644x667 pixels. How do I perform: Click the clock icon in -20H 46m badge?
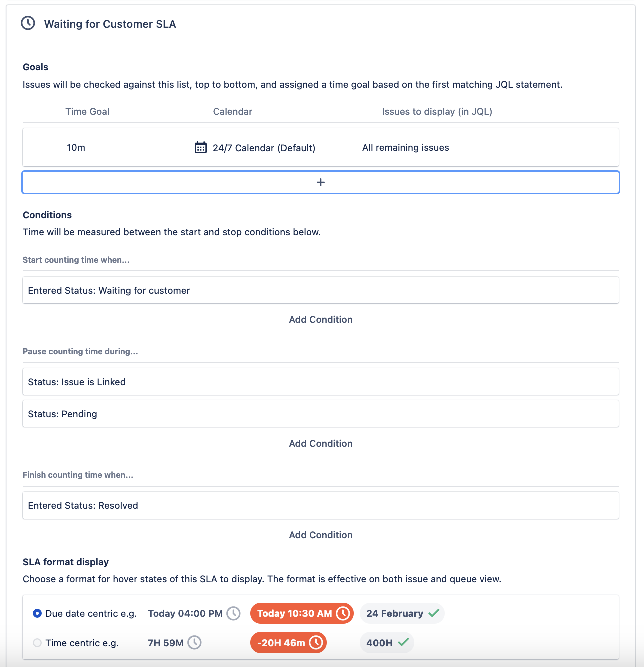(x=316, y=643)
